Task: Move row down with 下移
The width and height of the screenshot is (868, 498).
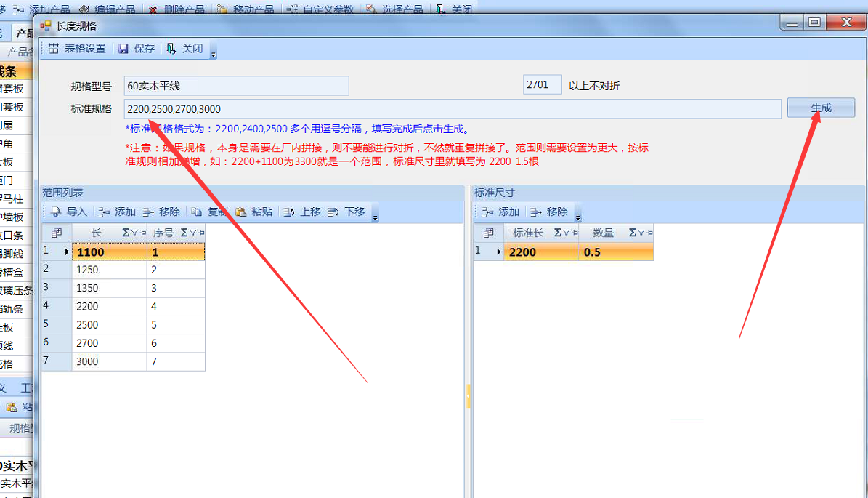Action: 346,212
